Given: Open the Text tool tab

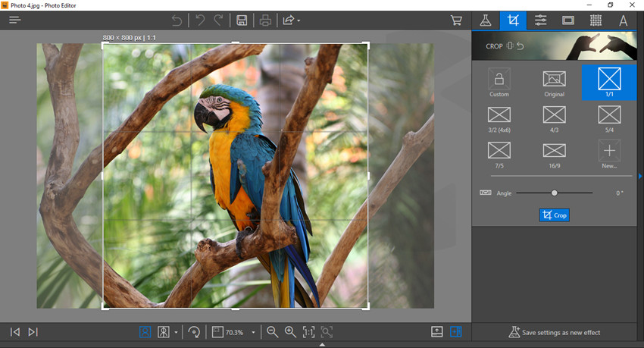Looking at the screenshot, I should [x=623, y=20].
